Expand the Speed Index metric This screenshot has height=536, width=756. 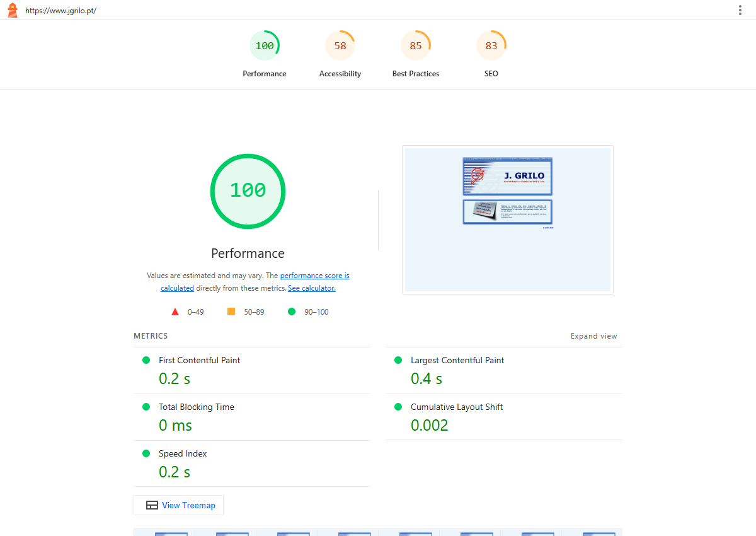252,463
